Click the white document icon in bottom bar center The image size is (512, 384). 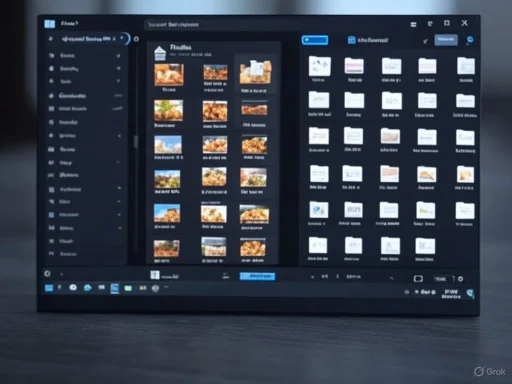(x=155, y=275)
